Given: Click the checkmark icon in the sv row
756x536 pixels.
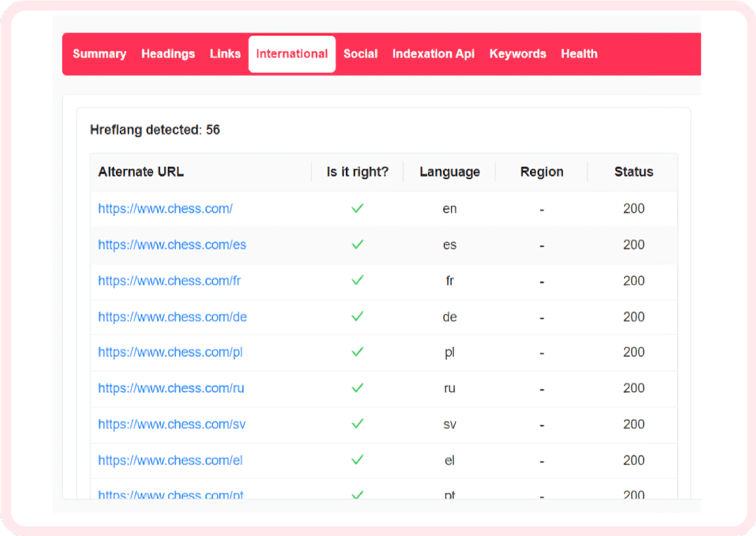Looking at the screenshot, I should coord(357,424).
